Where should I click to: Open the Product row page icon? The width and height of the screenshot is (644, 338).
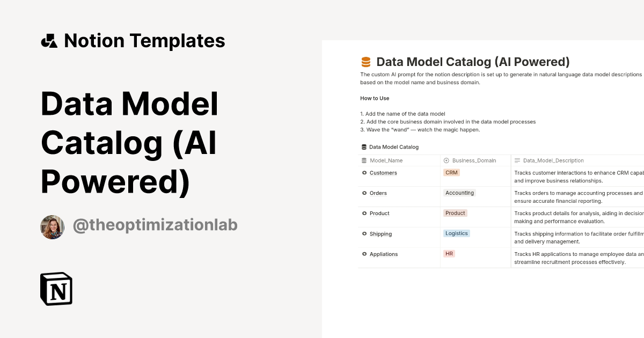point(364,213)
